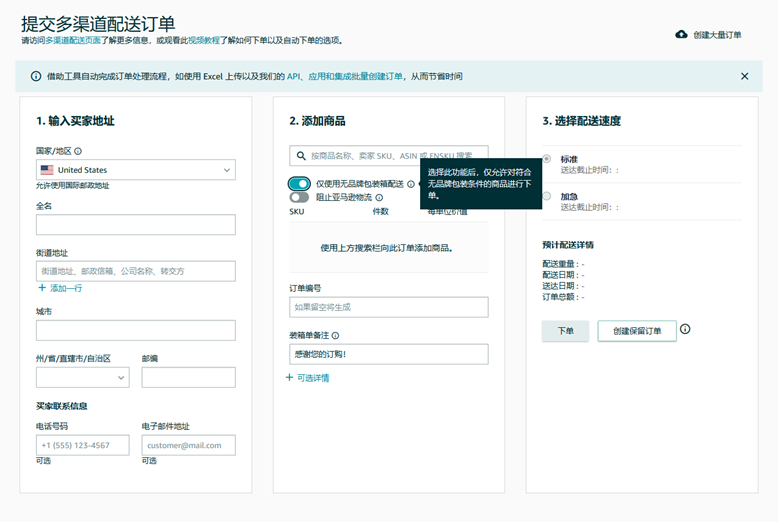The height and width of the screenshot is (522, 778).
Task: Click the plus icon for 添加一行
Action: pyautogui.click(x=42, y=288)
